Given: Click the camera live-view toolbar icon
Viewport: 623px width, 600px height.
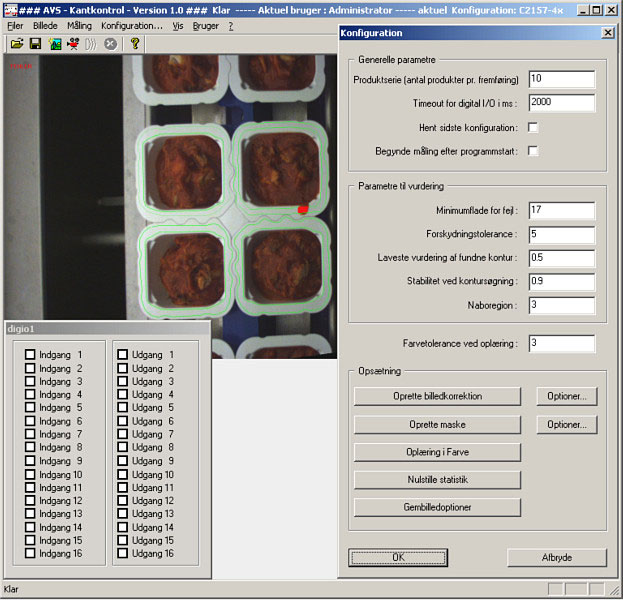Looking at the screenshot, I should [73, 44].
